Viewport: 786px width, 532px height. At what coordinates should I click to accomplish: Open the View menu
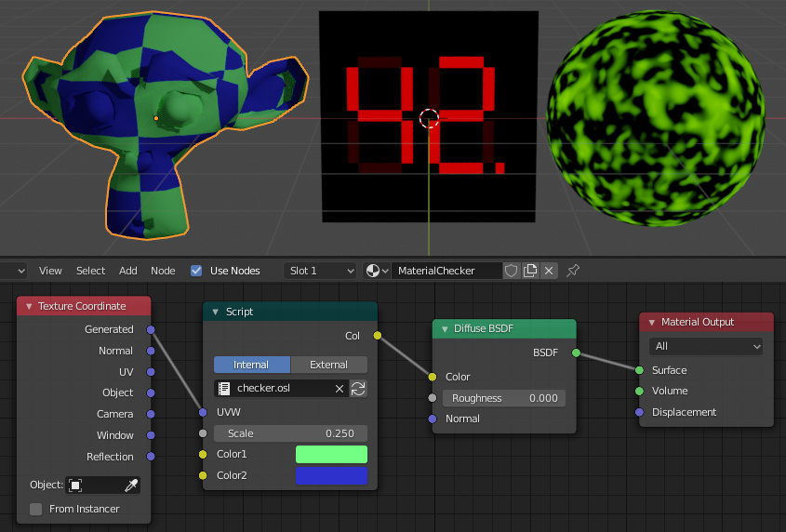coord(50,271)
